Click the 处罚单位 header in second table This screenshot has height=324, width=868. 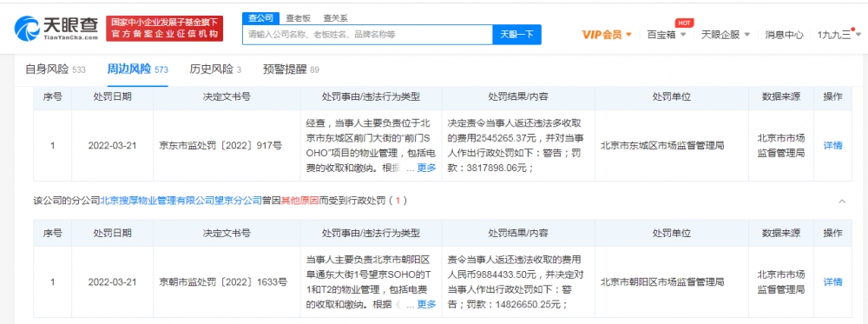click(671, 233)
